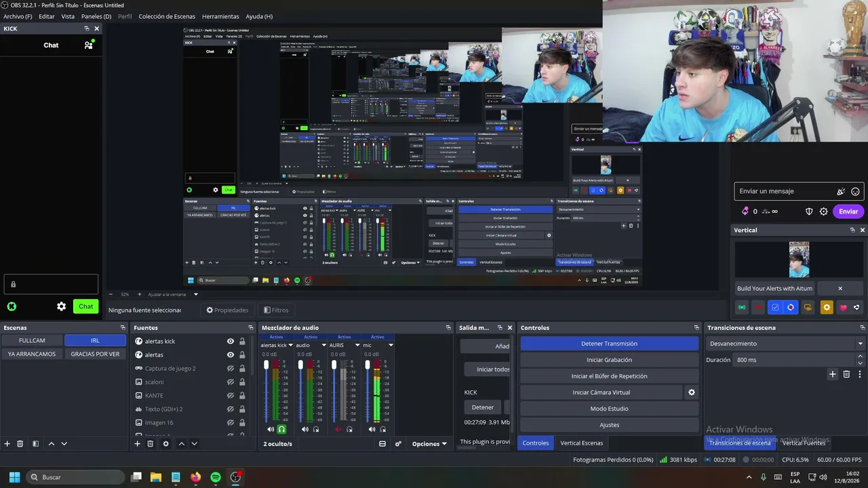Screen dimensions: 868x488
Task: Remove the selected source with the trash icon
Action: coord(151,444)
